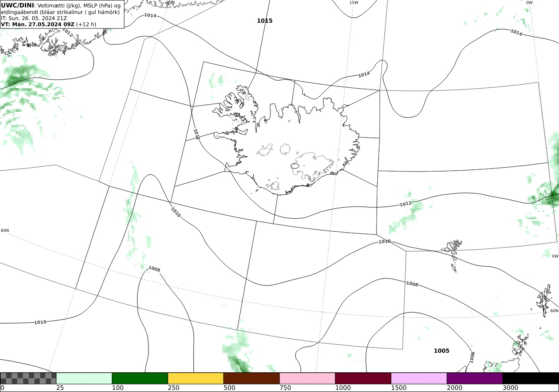Click the "eldingaábendi (bláar strikalínur / gul hámörk)" text

pos(60,12)
